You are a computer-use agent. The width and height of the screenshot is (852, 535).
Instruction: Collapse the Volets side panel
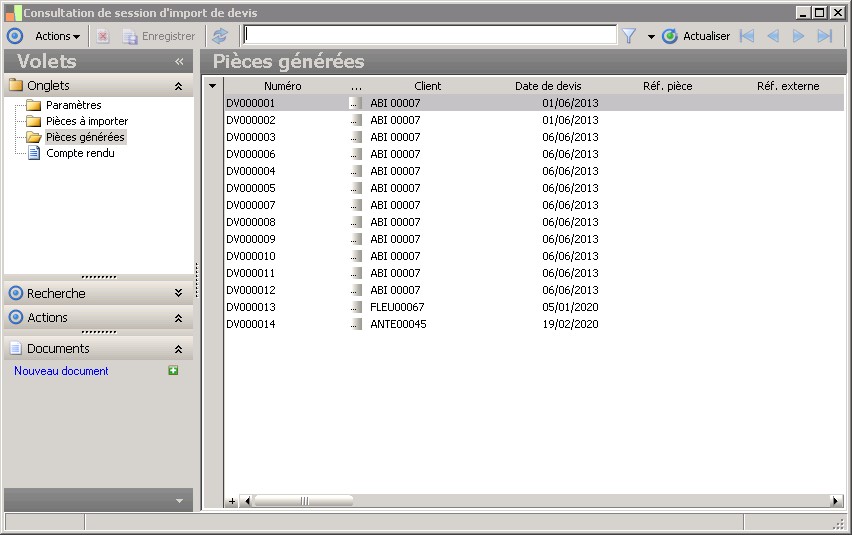[x=179, y=62]
